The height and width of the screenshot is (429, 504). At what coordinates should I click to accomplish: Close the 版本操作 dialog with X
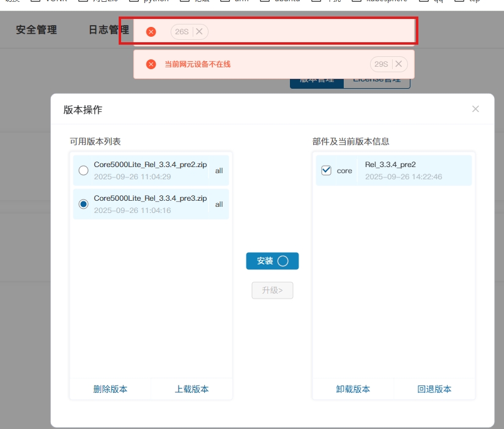[475, 109]
